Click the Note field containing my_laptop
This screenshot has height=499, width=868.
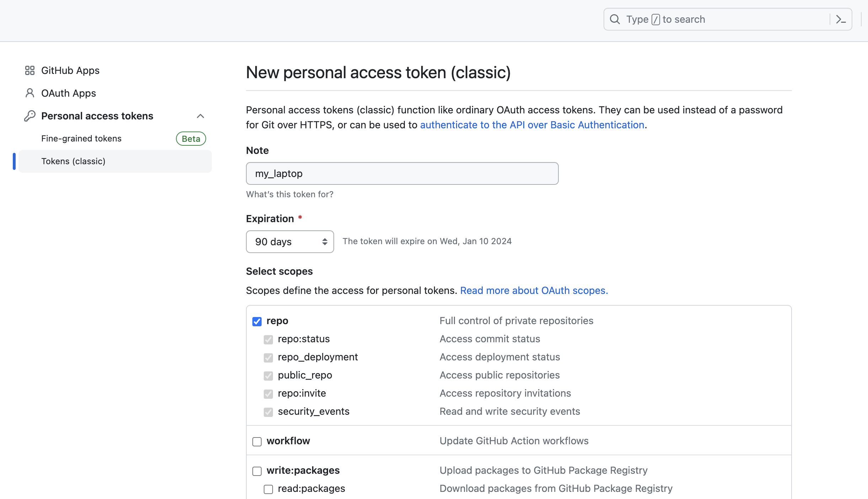[x=402, y=173]
